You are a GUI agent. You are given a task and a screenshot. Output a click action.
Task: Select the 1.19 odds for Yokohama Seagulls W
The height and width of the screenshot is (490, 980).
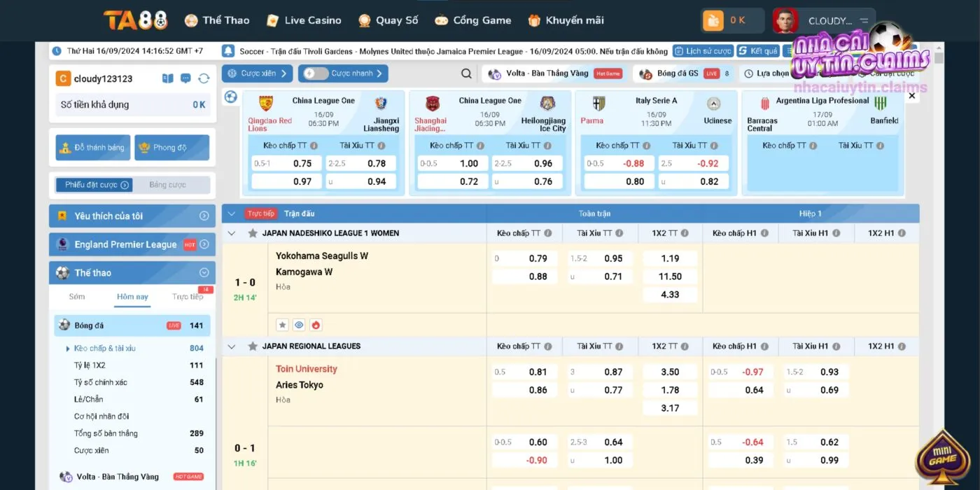click(670, 258)
